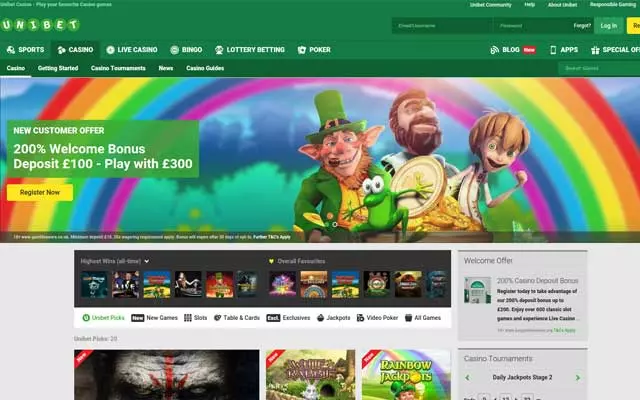The image size is (640, 400).
Task: Click the Unibet logo
Action: point(41,25)
